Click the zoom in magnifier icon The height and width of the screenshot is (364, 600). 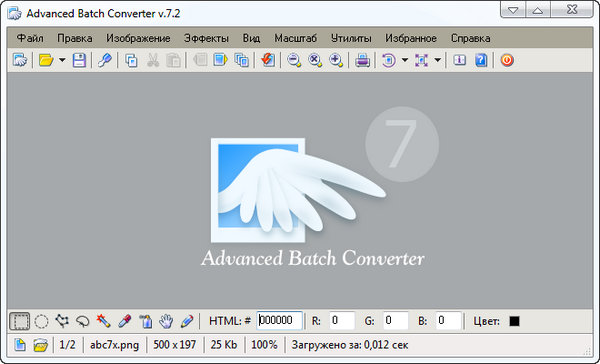pyautogui.click(x=336, y=60)
